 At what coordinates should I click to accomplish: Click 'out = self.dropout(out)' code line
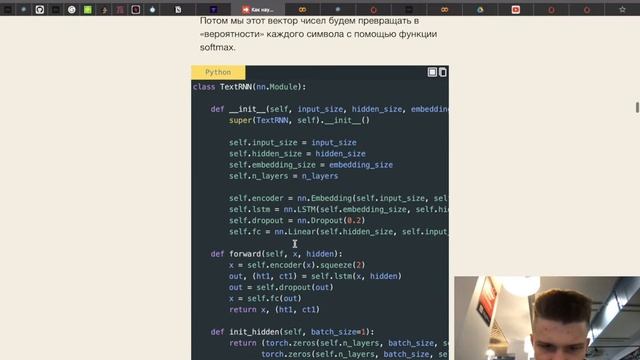281,287
